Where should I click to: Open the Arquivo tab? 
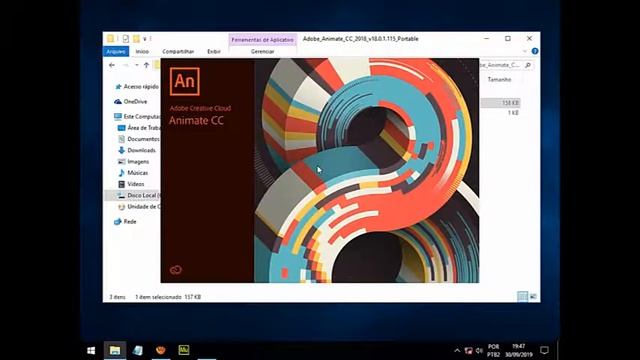coord(116,51)
